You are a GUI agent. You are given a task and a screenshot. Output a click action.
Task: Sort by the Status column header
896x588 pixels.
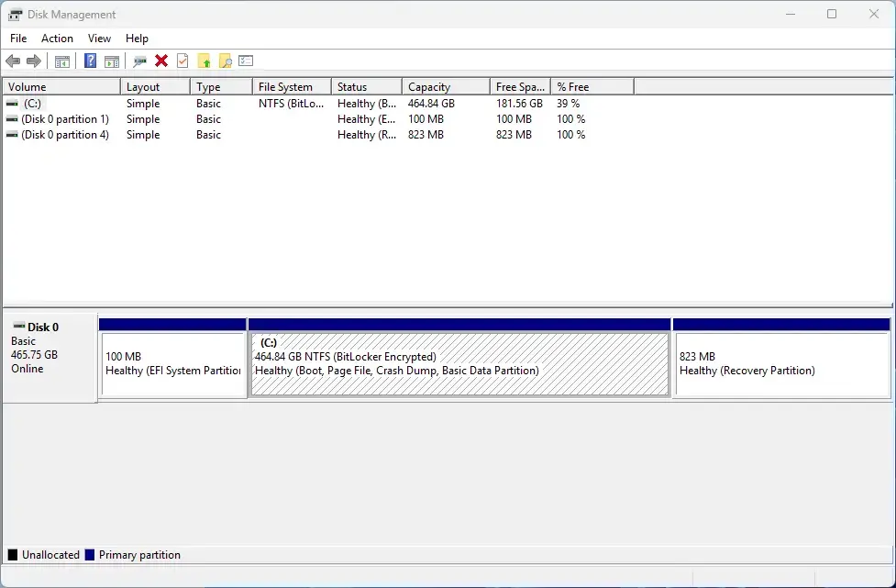pos(367,87)
